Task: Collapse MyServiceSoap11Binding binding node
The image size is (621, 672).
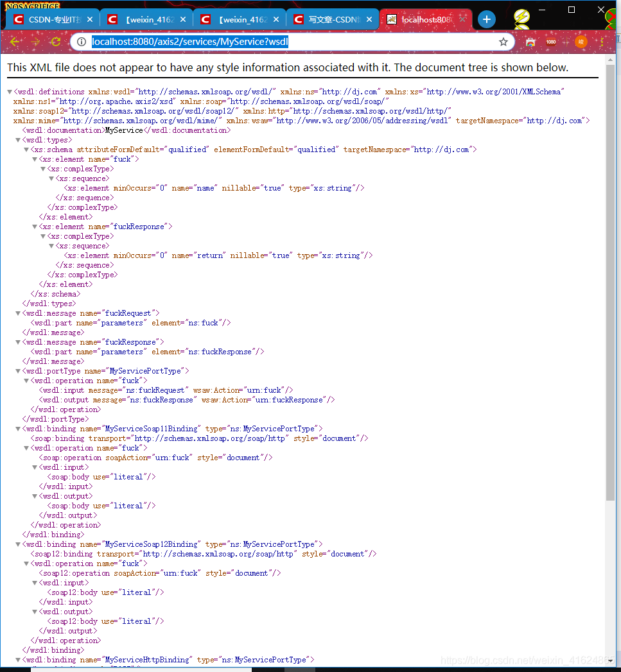Action: 18,429
